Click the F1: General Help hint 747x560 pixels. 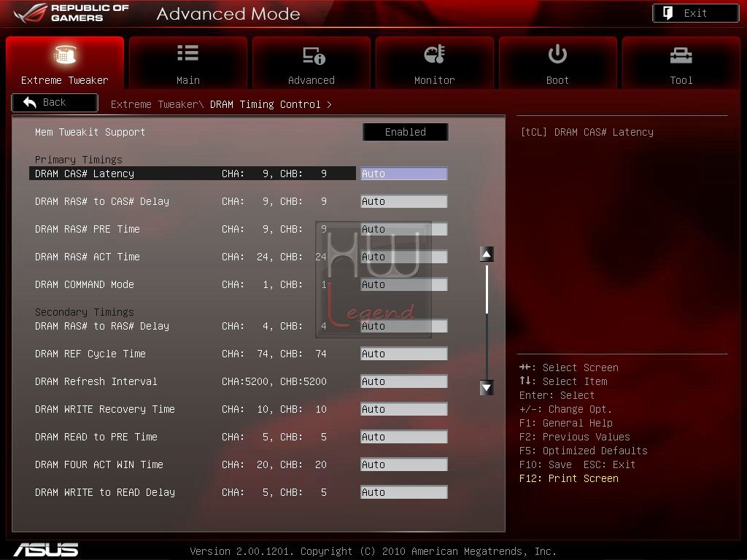point(566,423)
